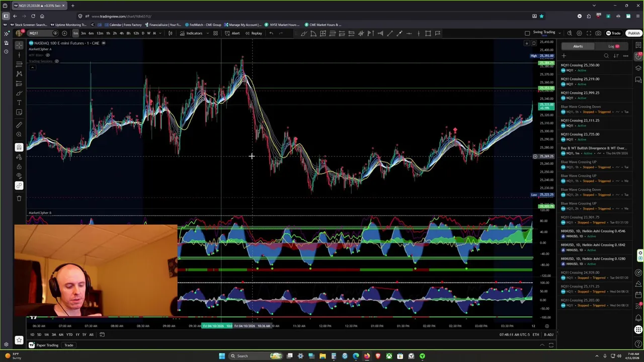Open the chart settings hexagon icon
The height and width of the screenshot is (362, 644).
579,33
